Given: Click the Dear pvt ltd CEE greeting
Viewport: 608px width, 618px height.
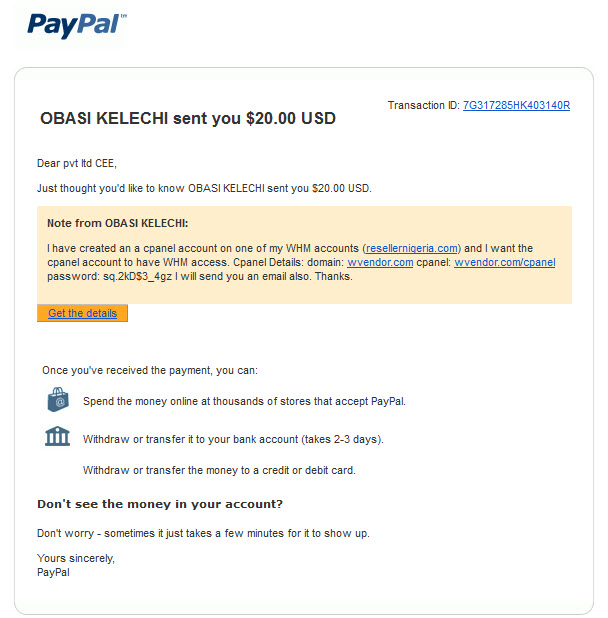Looking at the screenshot, I should [77, 163].
